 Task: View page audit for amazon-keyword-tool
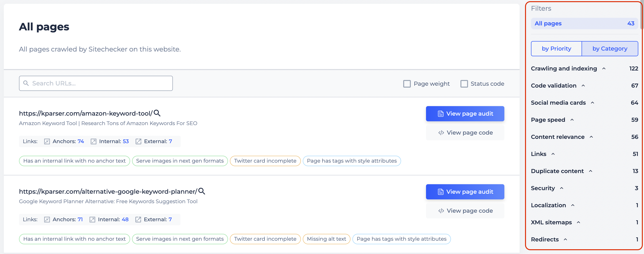coord(465,114)
